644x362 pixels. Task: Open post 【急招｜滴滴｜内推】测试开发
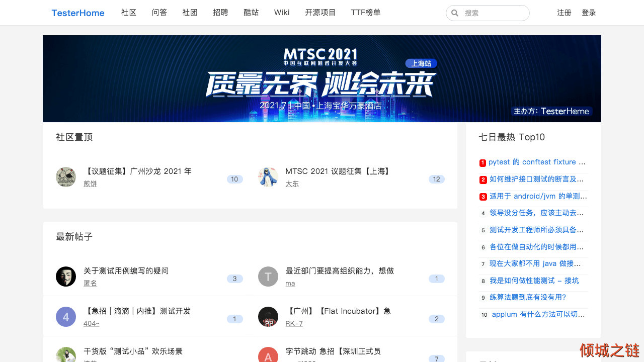(137, 311)
